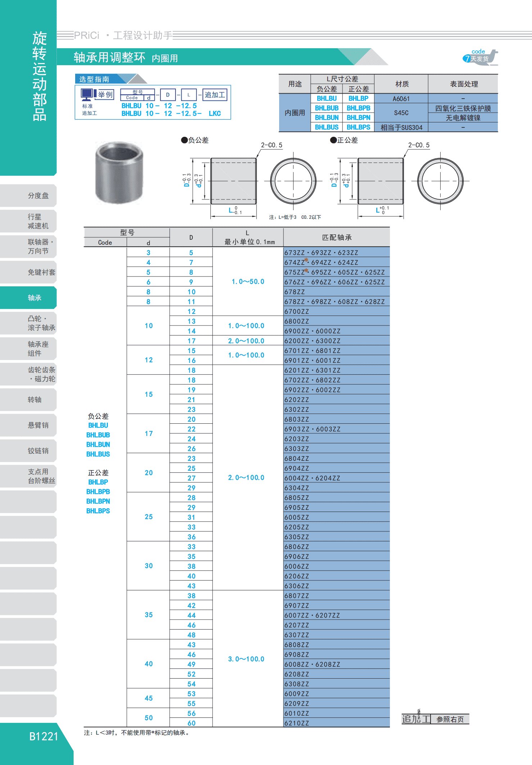This screenshot has width=532, height=765.
Task: Select the highlighted 轴承 side tab
Action: 28,298
